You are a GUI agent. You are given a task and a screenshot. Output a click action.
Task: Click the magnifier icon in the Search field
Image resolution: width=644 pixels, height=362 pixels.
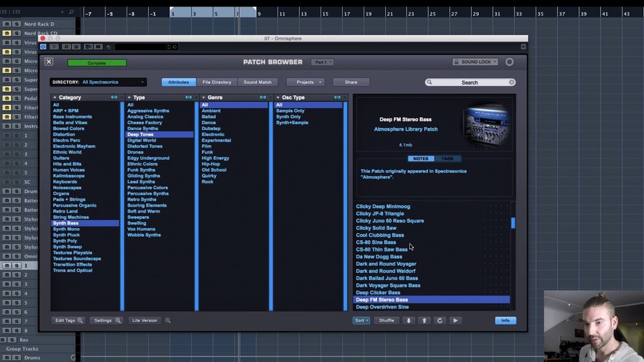click(429, 82)
